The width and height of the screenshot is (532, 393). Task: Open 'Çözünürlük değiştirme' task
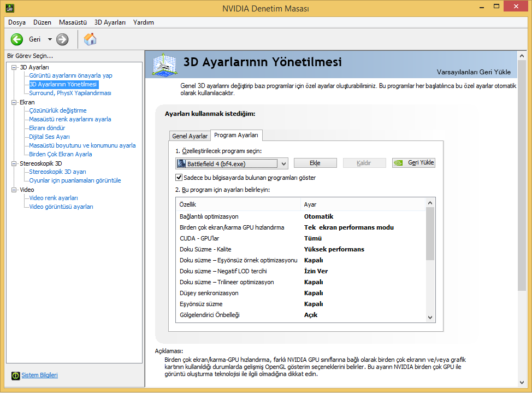58,110
